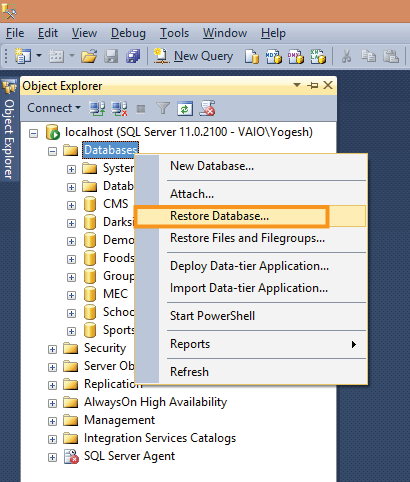Screen dimensions: 410x482
Task: Select AlwaysOn High Availability folder
Action: [155, 402]
